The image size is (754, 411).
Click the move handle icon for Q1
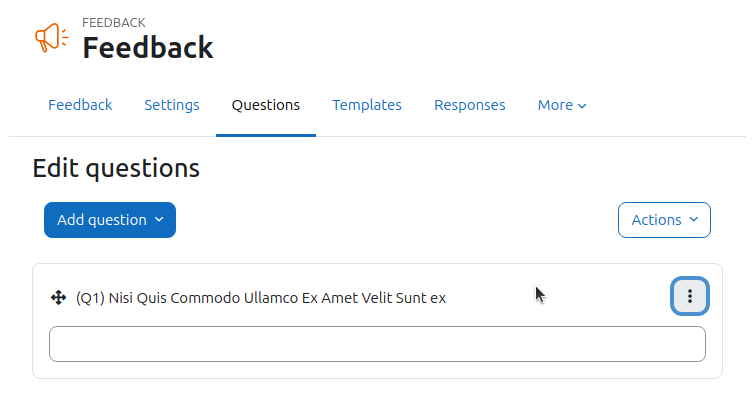point(59,298)
